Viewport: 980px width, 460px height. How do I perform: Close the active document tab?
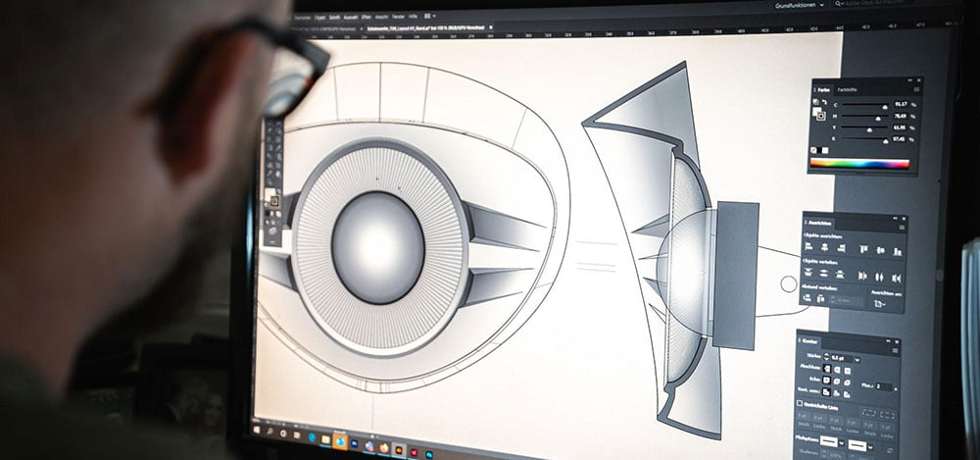click(491, 27)
